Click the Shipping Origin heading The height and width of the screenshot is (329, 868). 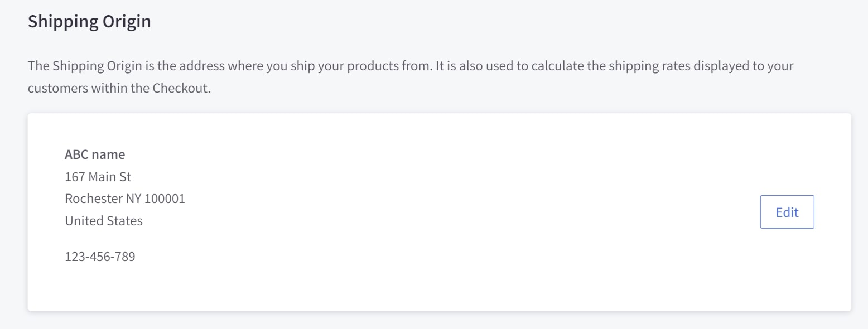click(89, 22)
